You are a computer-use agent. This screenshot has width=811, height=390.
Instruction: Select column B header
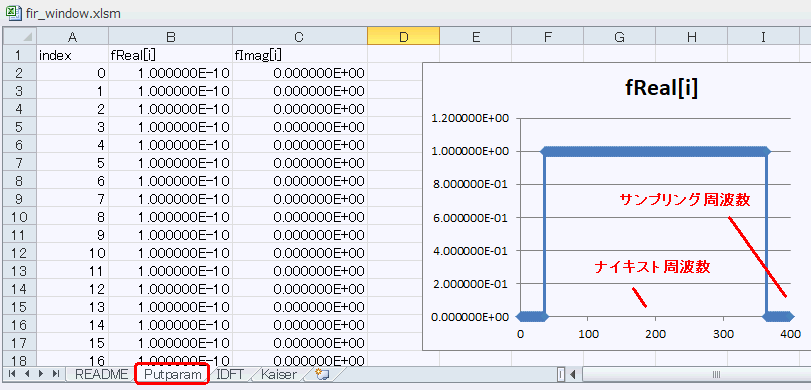pyautogui.click(x=171, y=36)
